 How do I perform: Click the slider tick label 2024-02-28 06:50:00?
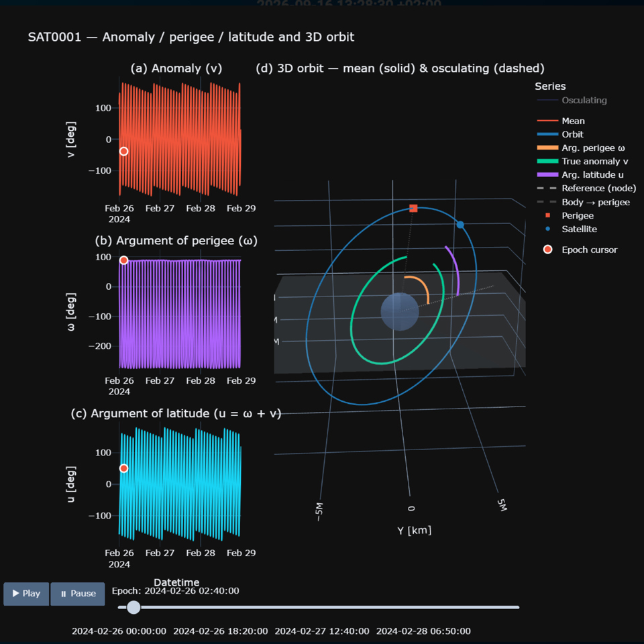[423, 631]
